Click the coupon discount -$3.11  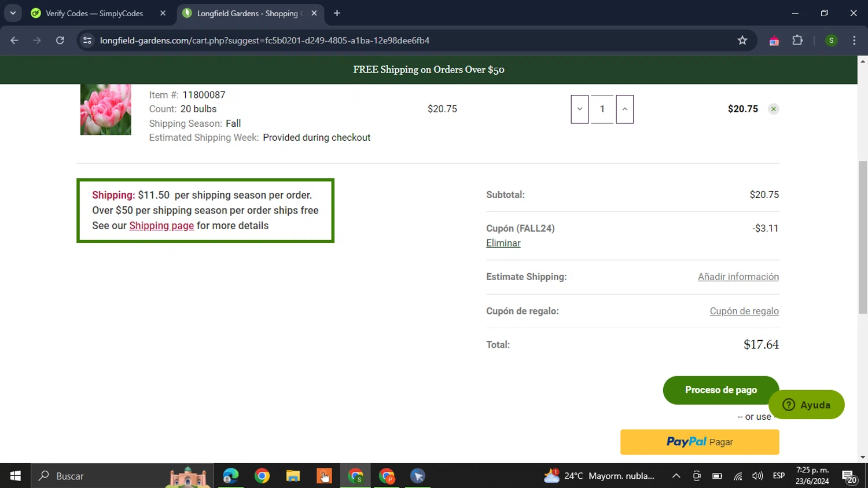(x=765, y=228)
